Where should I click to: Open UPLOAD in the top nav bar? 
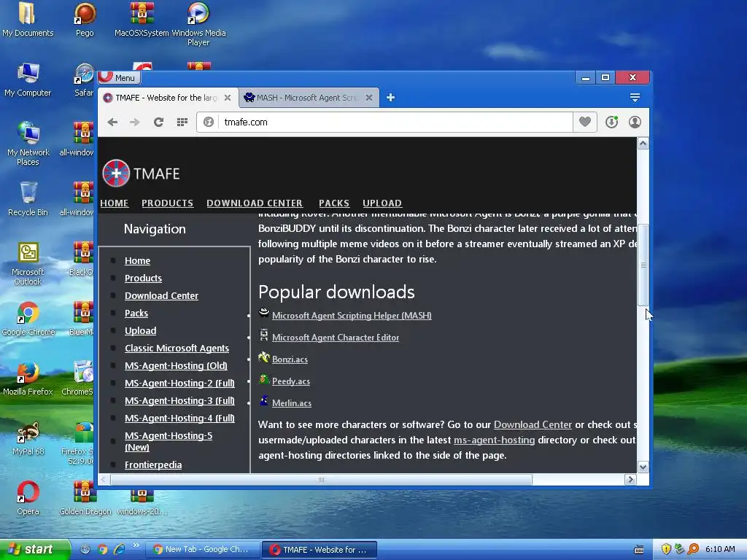click(382, 203)
